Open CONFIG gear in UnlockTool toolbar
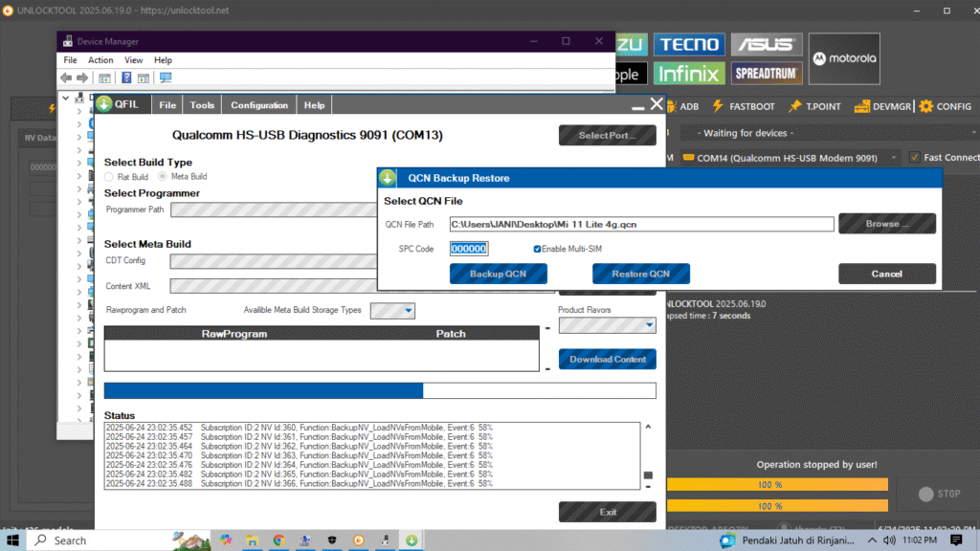The height and width of the screenshot is (551, 980). pyautogui.click(x=945, y=106)
